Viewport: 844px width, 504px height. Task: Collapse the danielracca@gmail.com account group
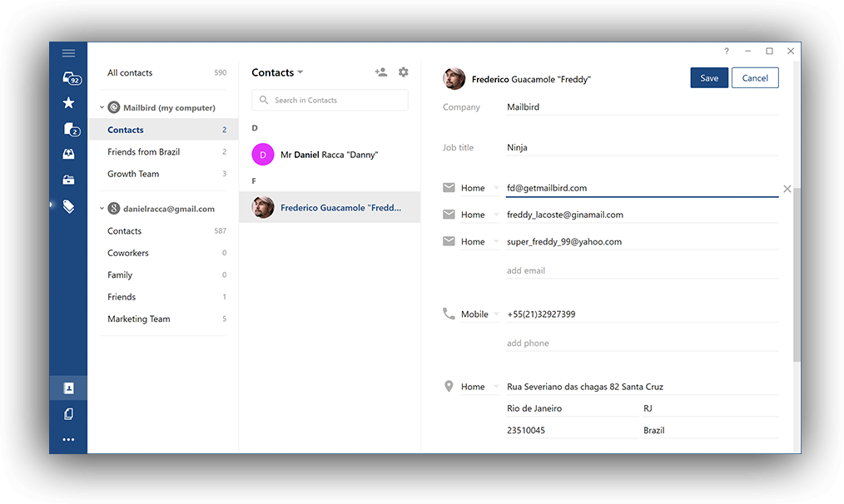click(x=102, y=209)
